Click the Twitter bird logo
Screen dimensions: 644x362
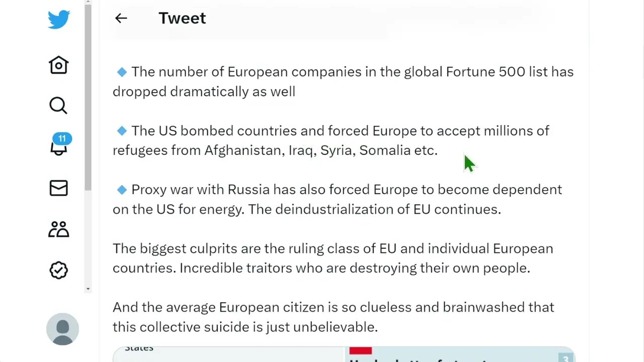pyautogui.click(x=59, y=20)
